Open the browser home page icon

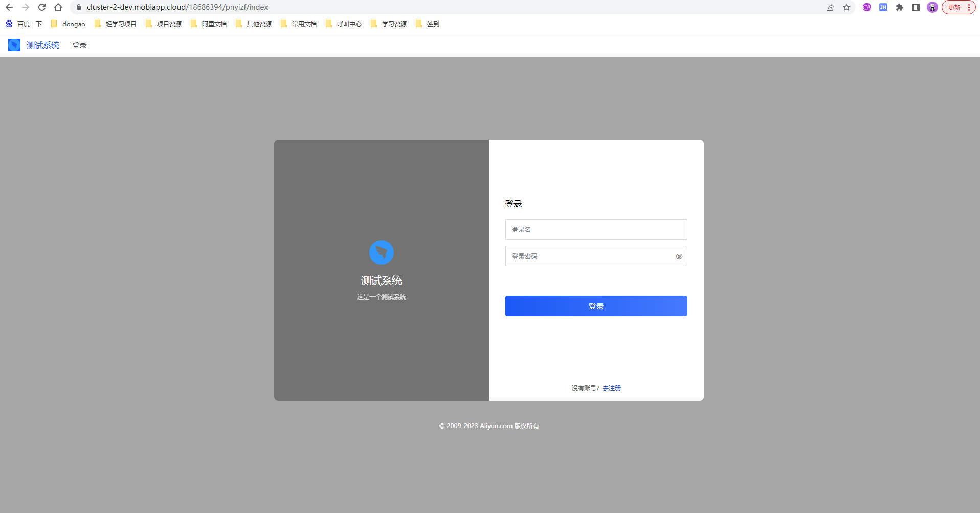58,7
